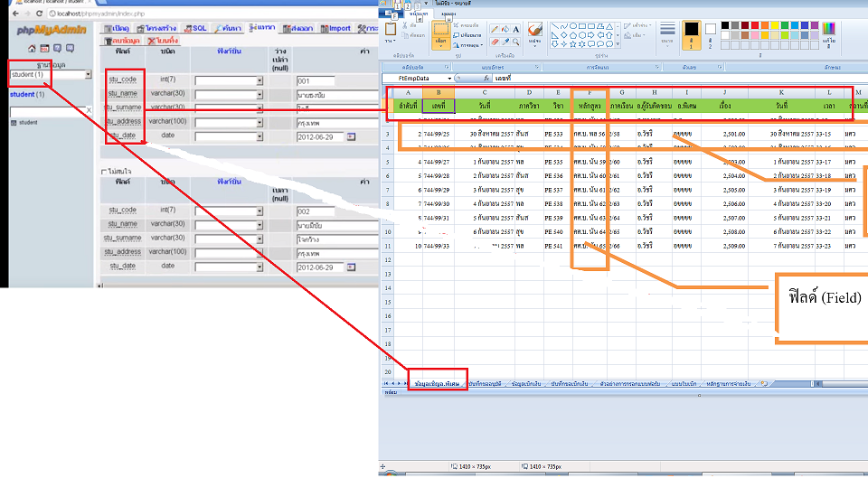Image resolution: width=868 pixels, height=478 pixels.
Task: Activate the Eraser tool
Action: [x=495, y=42]
